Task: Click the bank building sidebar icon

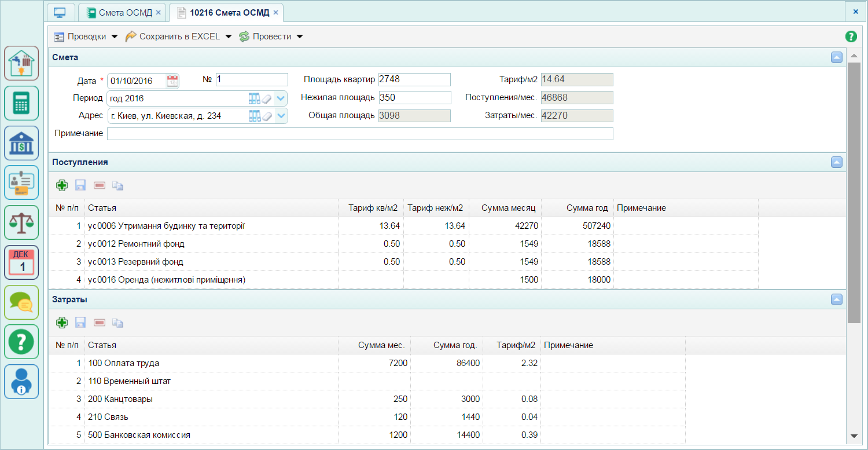Action: [x=21, y=143]
